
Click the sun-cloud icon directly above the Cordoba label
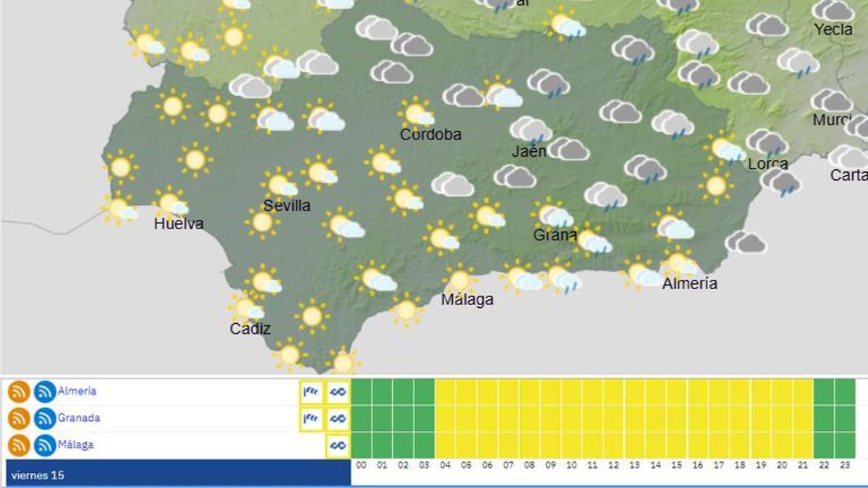tap(417, 114)
